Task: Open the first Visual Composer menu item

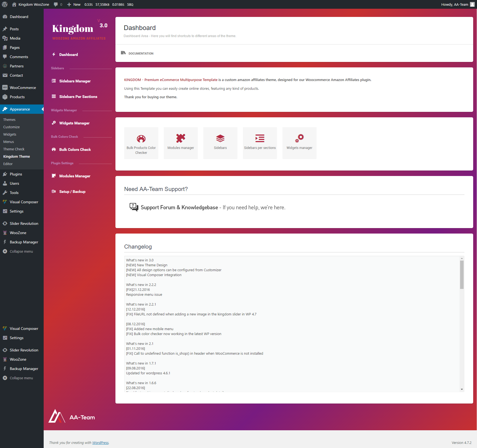Action: [x=22, y=202]
